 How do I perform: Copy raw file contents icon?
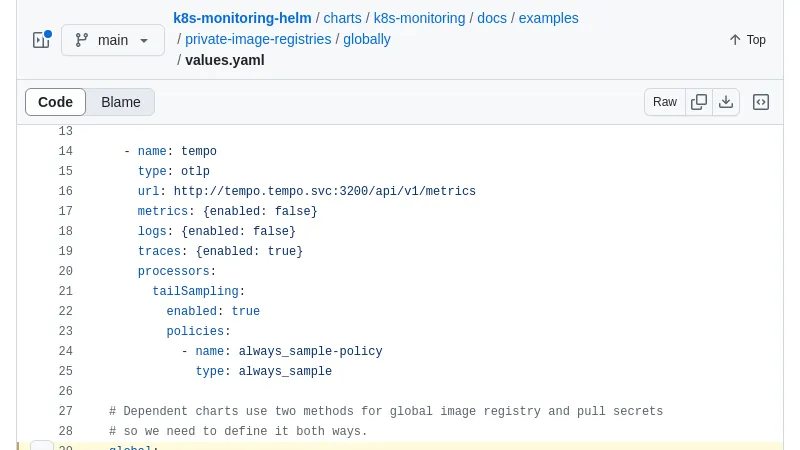pyautogui.click(x=699, y=102)
